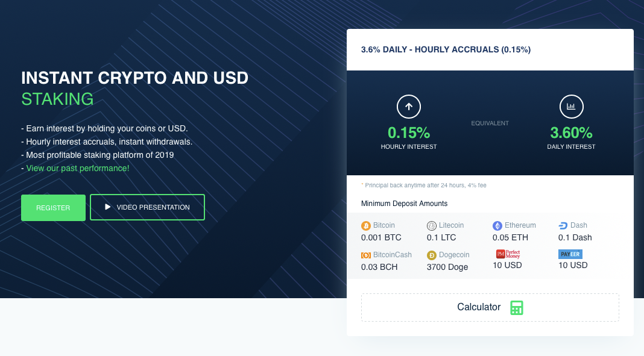
Task: Click the Payeer logo badge
Action: (x=570, y=254)
